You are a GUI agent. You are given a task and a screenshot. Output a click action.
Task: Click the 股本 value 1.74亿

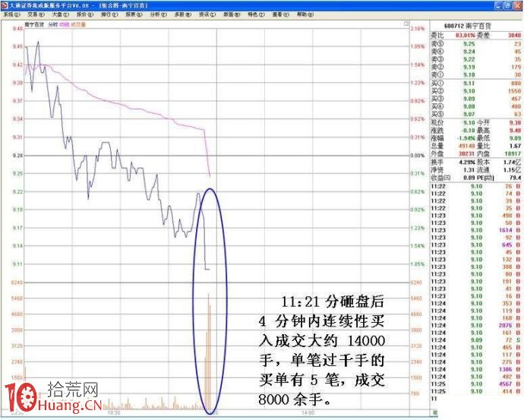click(512, 162)
